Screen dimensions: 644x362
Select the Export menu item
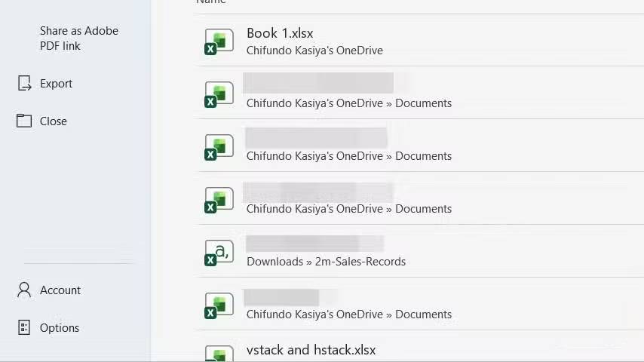click(56, 84)
